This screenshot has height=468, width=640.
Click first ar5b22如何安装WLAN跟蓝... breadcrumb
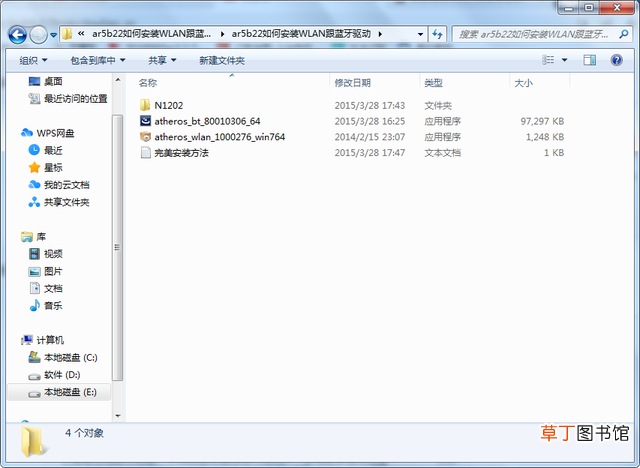151,34
